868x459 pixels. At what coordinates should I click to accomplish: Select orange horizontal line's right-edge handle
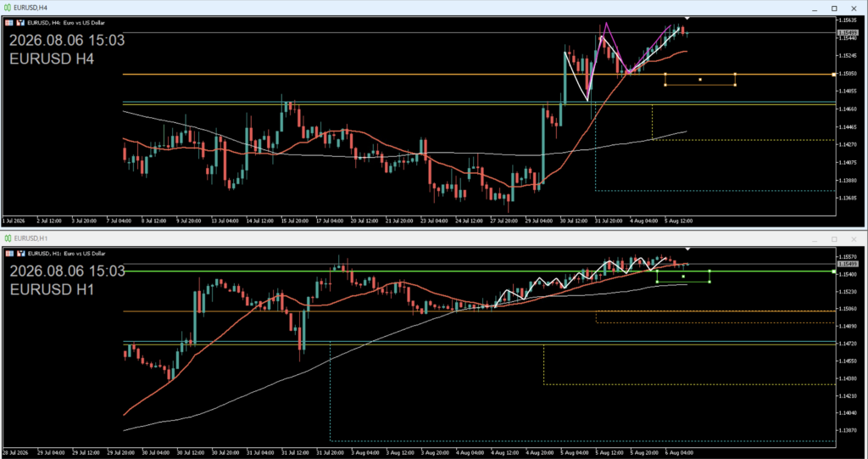[834, 75]
